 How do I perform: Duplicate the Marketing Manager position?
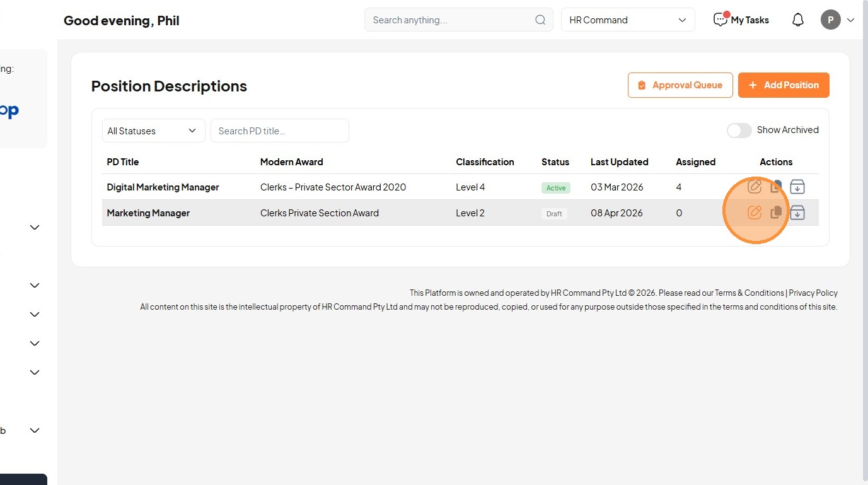pyautogui.click(x=776, y=213)
